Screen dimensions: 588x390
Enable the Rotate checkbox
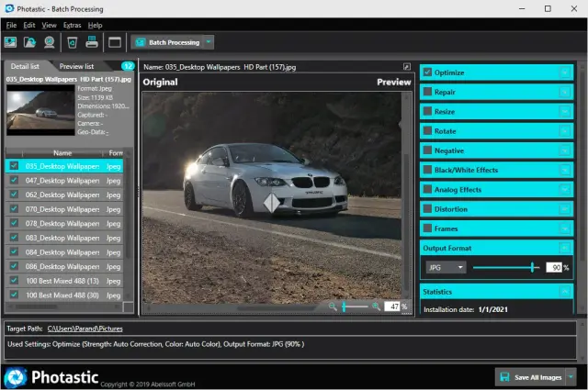(x=427, y=130)
